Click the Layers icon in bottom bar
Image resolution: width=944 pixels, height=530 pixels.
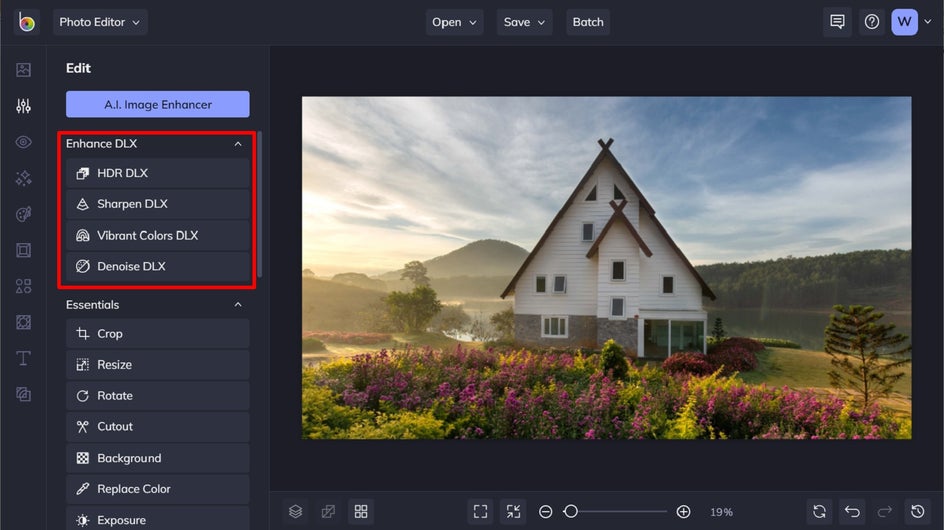tap(296, 511)
